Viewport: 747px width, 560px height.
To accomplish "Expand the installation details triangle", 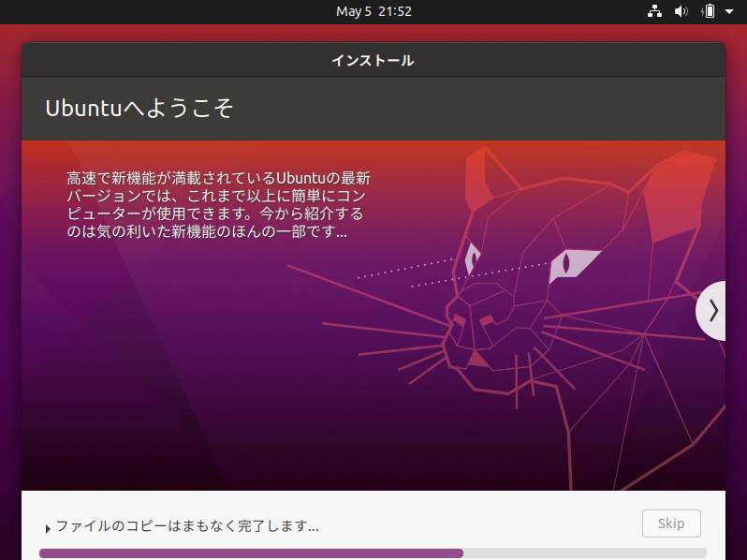I will click(48, 528).
